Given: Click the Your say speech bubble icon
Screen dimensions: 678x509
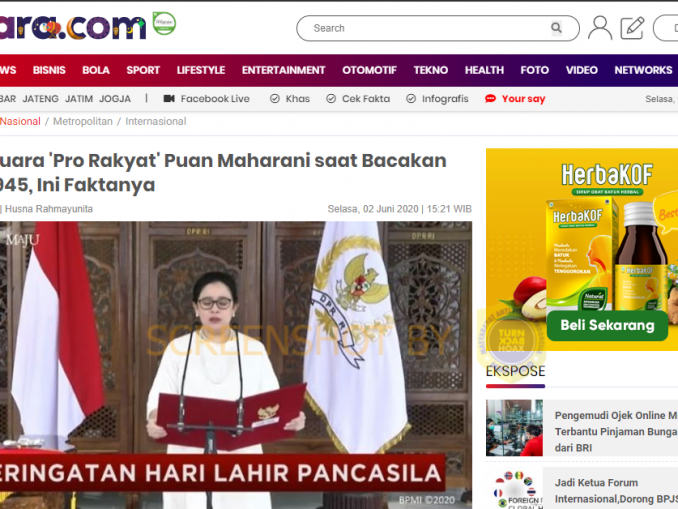Looking at the screenshot, I should [x=490, y=99].
